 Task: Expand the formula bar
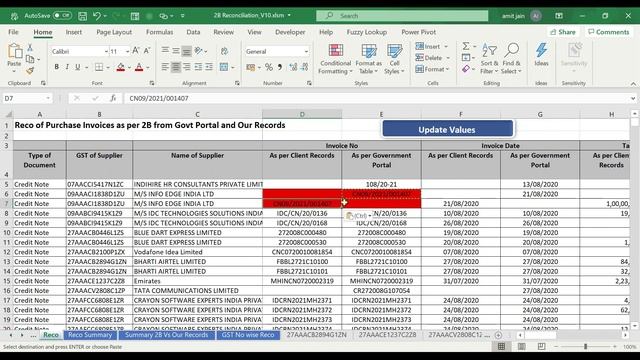point(633,98)
